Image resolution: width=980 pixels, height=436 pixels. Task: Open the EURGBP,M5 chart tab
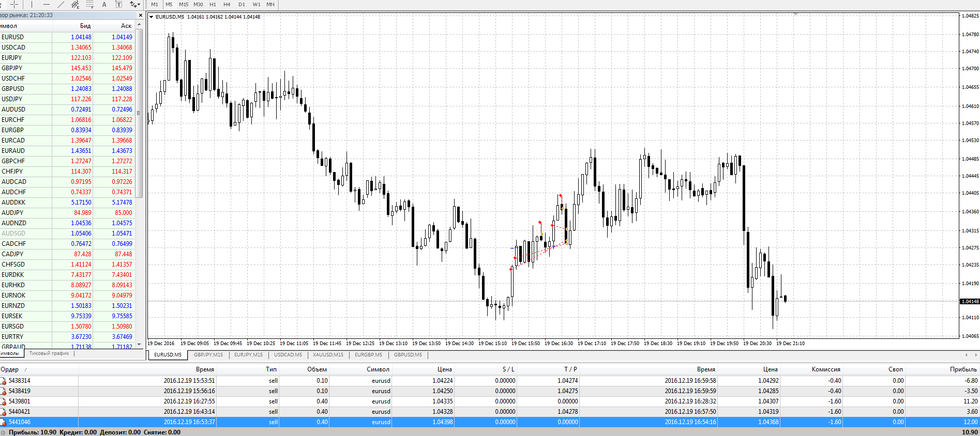coord(368,355)
